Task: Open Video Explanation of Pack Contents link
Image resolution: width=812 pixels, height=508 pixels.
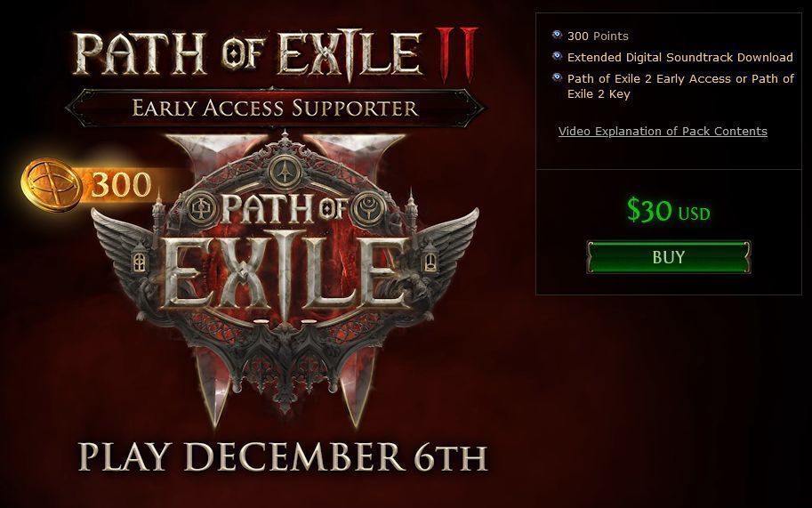Action: click(663, 131)
